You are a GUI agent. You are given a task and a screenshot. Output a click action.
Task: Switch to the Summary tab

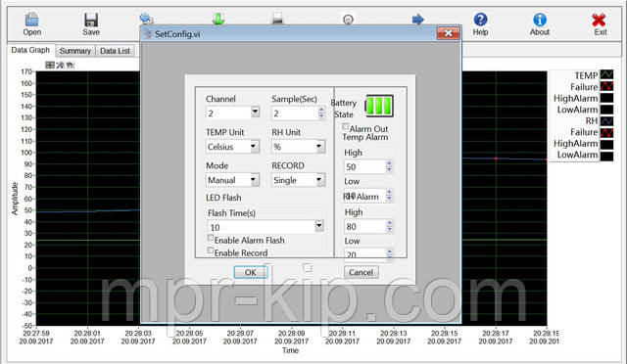[75, 51]
